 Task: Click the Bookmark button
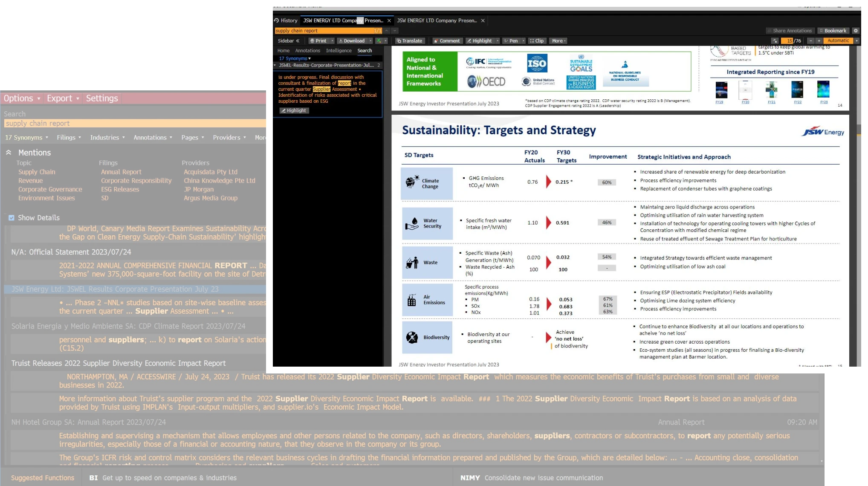pyautogui.click(x=833, y=31)
